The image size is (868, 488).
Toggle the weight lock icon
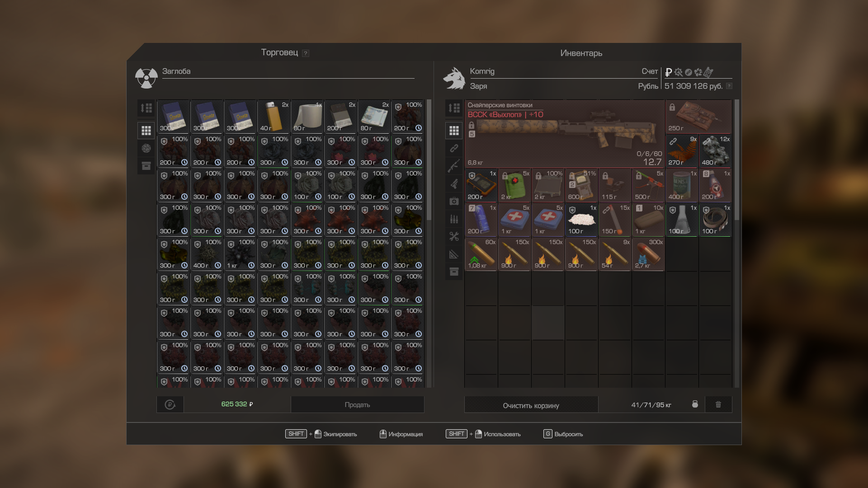coord(695,404)
